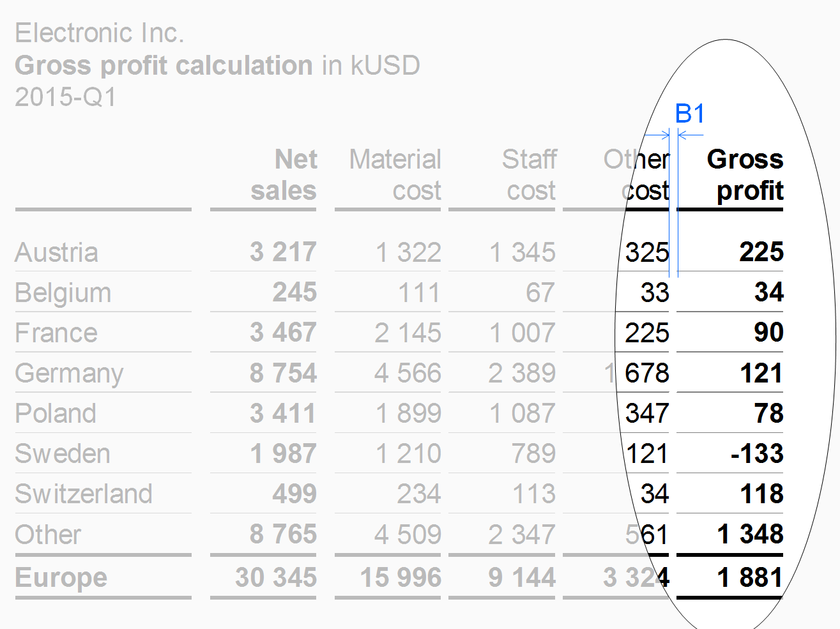The width and height of the screenshot is (840, 629).
Task: Select the Material cost column header
Action: (x=395, y=175)
